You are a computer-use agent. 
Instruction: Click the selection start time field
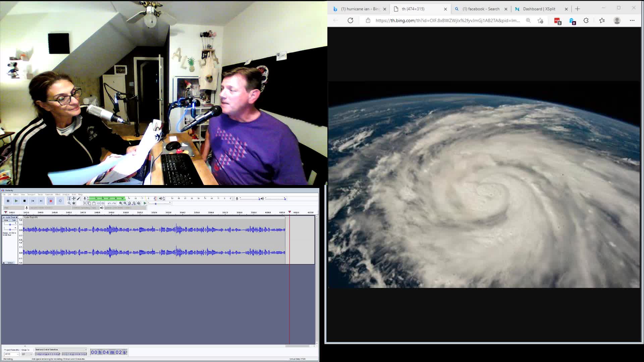[x=48, y=354]
